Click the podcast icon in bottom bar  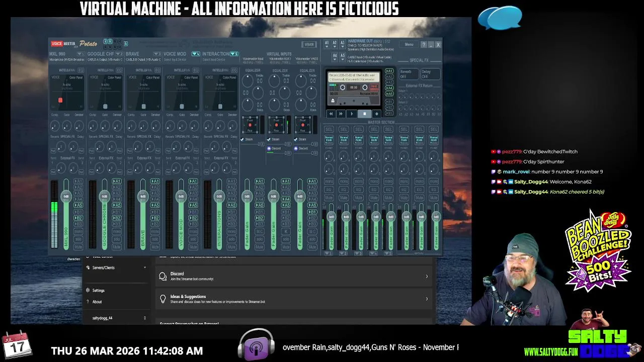click(256, 345)
